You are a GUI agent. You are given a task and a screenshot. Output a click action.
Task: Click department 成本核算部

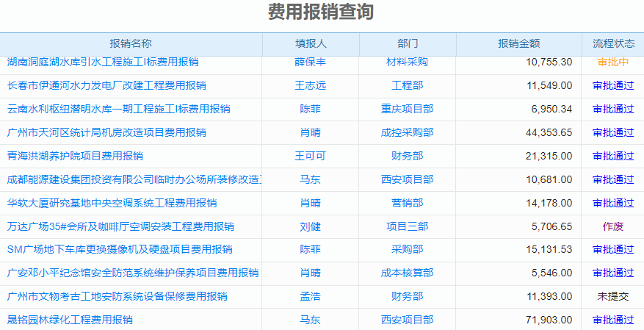407,273
